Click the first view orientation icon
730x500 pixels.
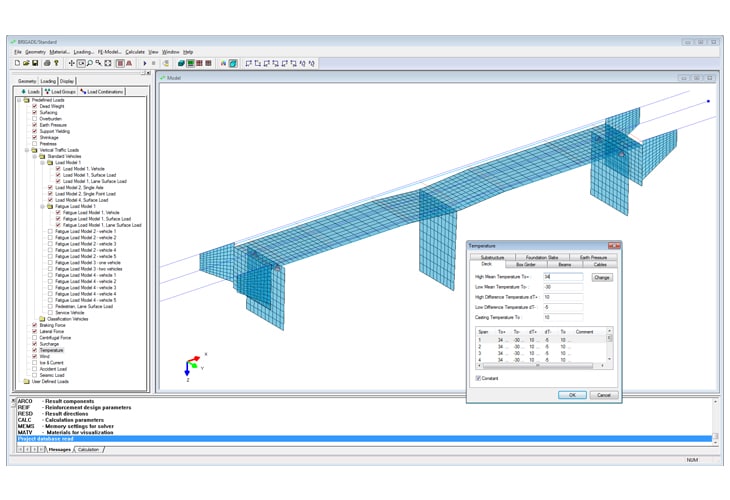[249, 63]
